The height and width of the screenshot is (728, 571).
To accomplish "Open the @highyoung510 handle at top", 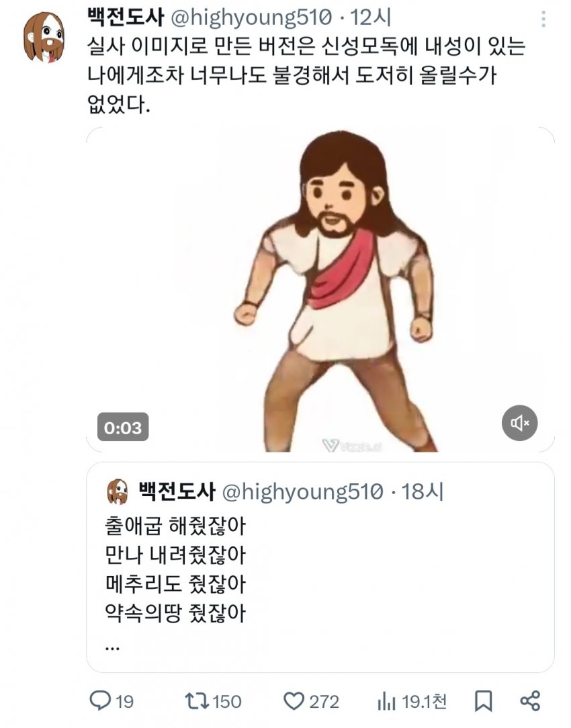I will click(x=252, y=17).
